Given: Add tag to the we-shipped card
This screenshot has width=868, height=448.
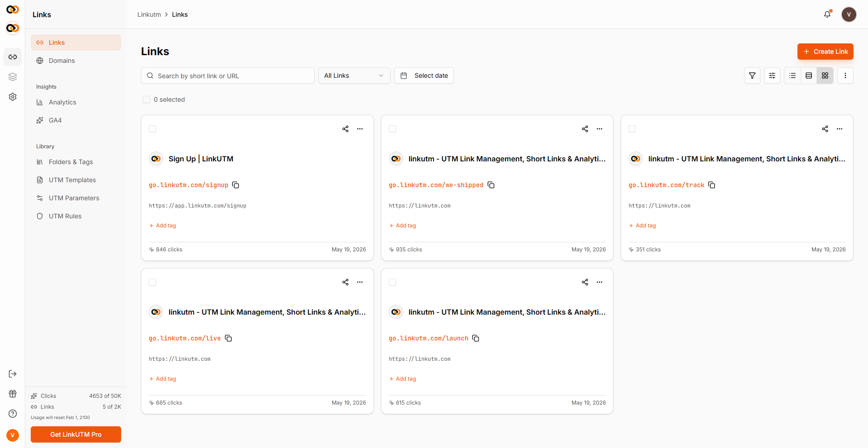Looking at the screenshot, I should pos(402,226).
